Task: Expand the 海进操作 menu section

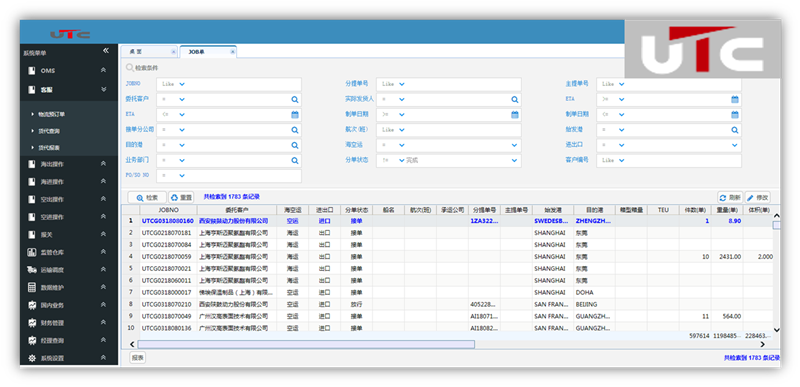Action: [104, 182]
